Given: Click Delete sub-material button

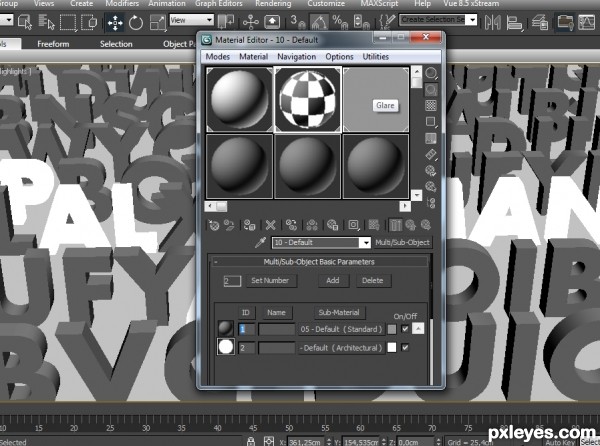Looking at the screenshot, I should [372, 280].
